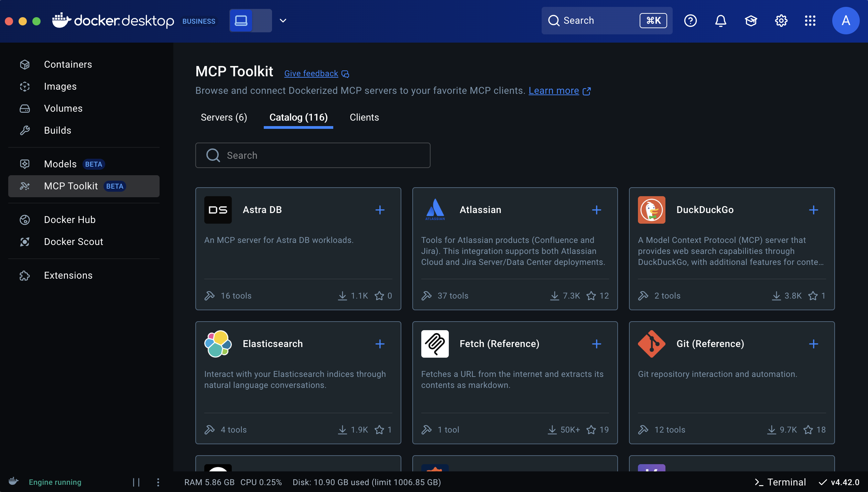Open the apps grid icon
This screenshot has width=868, height=492.
(x=810, y=21)
